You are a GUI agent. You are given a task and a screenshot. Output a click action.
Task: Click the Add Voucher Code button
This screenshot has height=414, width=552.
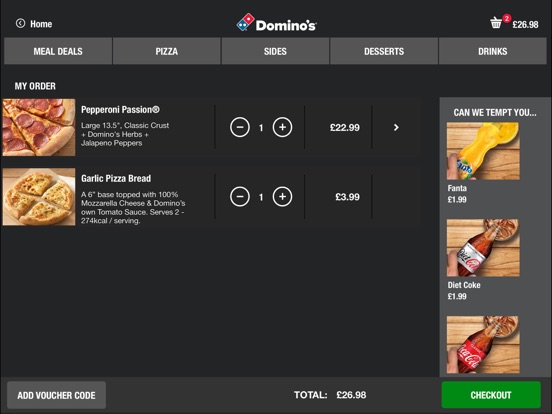pos(56,395)
